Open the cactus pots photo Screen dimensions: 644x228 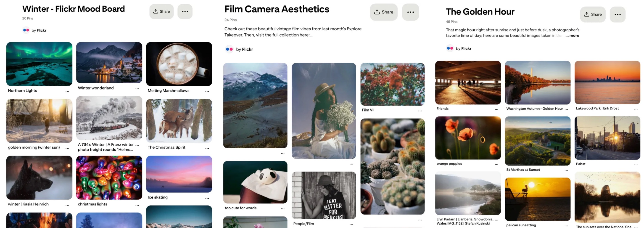pos(392,166)
